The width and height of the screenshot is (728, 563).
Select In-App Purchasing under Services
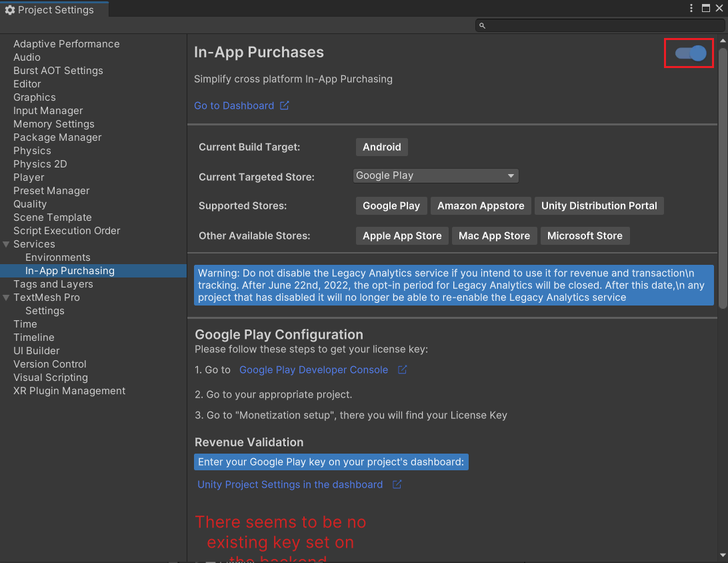[69, 271]
